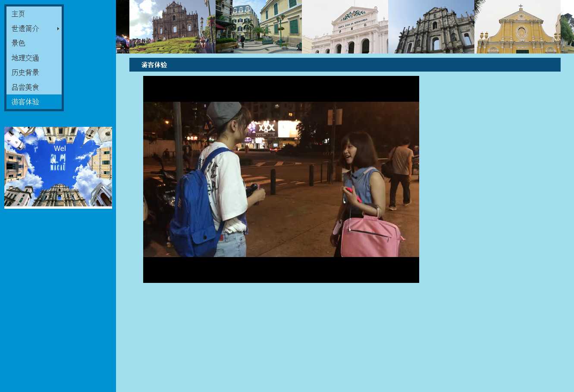Open the 主页 home menu item
Image resolution: width=574 pixels, height=392 pixels.
point(18,14)
